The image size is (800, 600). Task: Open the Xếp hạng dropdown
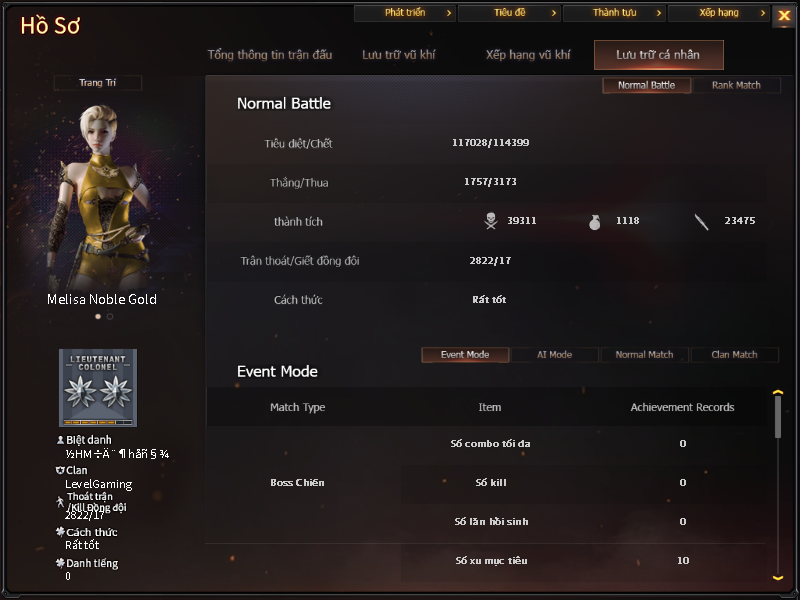[x=718, y=13]
